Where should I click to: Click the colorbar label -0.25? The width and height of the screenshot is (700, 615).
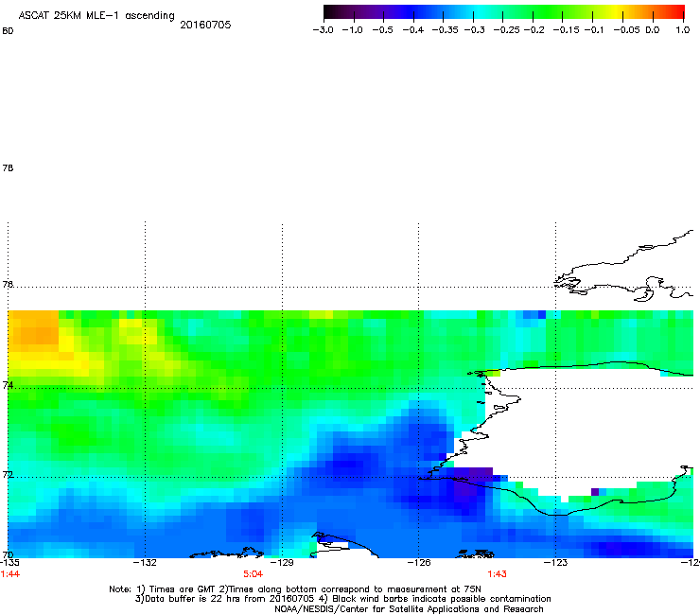(507, 30)
